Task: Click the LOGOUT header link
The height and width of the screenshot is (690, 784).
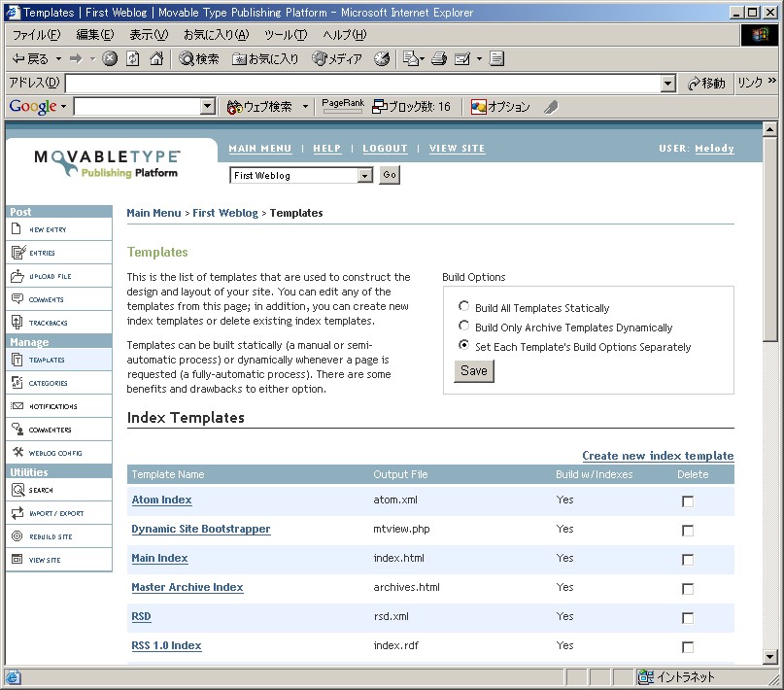Action: [385, 148]
